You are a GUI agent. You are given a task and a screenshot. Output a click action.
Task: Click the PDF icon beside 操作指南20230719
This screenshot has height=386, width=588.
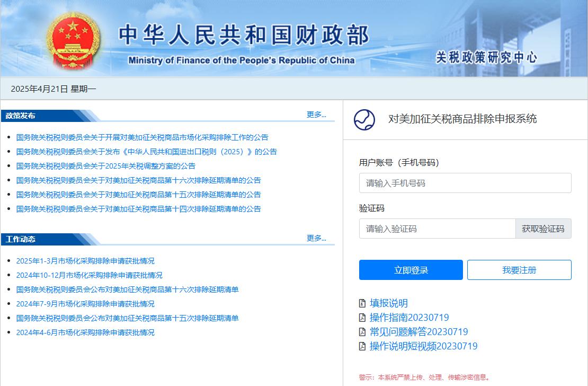(x=362, y=318)
